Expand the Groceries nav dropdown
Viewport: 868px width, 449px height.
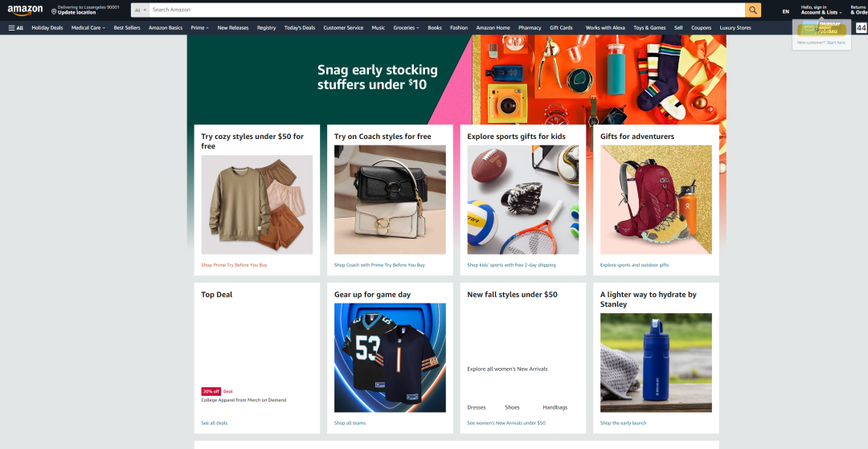tap(407, 27)
